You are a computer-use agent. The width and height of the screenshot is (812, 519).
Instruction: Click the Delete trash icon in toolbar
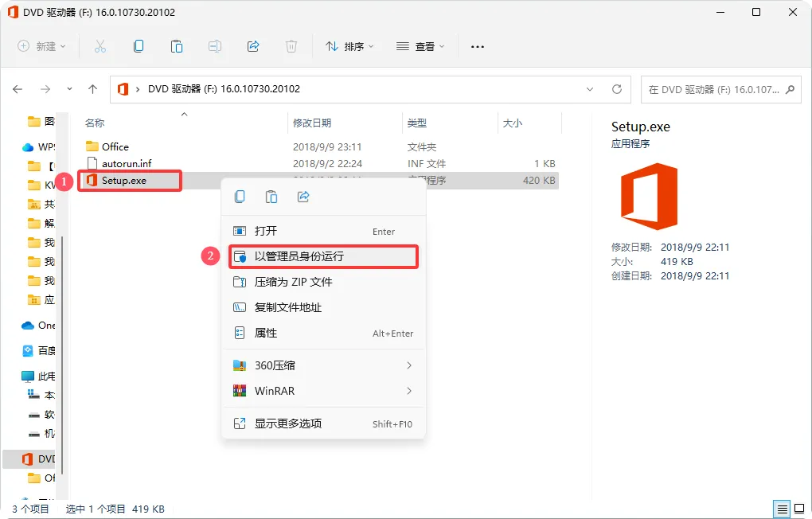[x=291, y=47]
